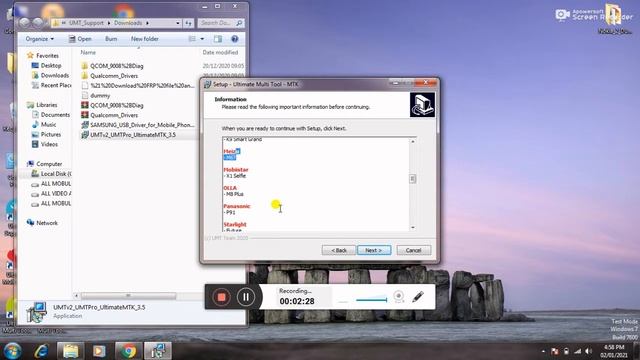Open the address bar history dropdown
Screen dimensions: 640x360
(x=178, y=23)
